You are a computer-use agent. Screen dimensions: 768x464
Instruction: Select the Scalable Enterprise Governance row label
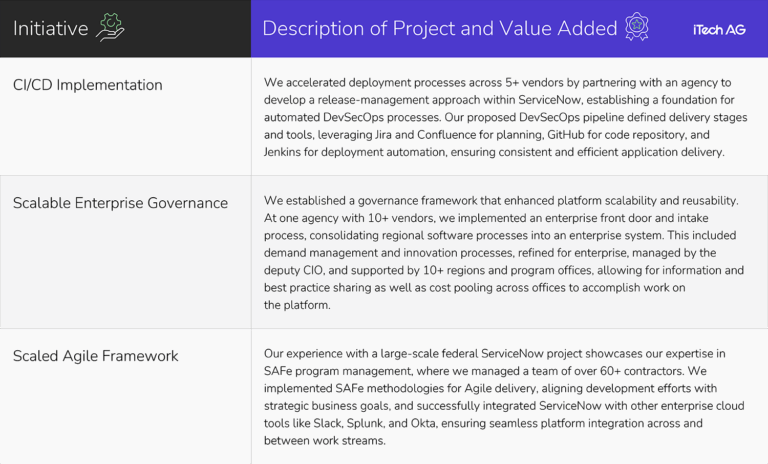120,203
